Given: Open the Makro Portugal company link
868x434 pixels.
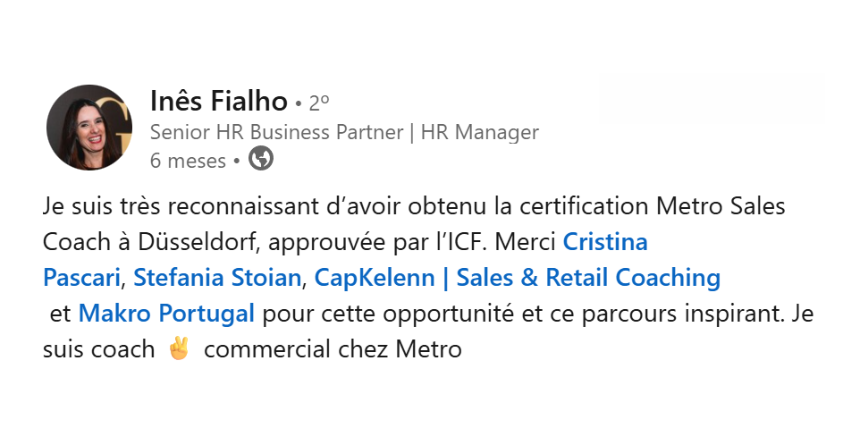Looking at the screenshot, I should pos(166,313).
